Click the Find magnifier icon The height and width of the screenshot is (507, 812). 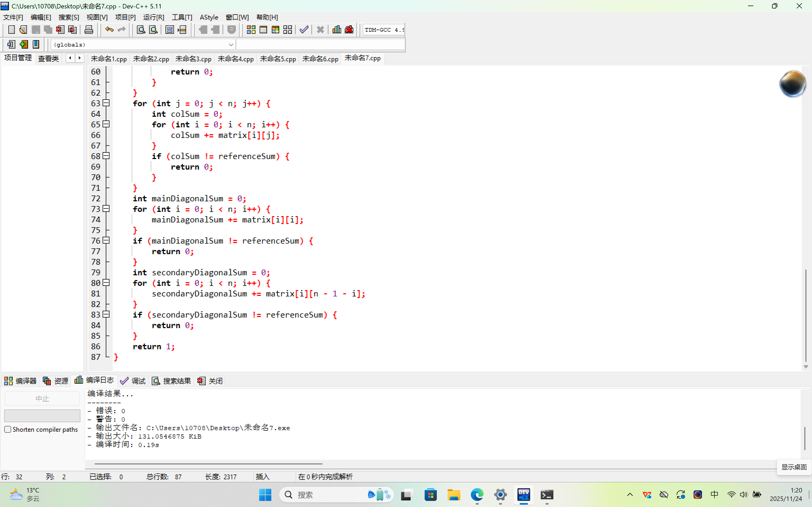click(141, 30)
